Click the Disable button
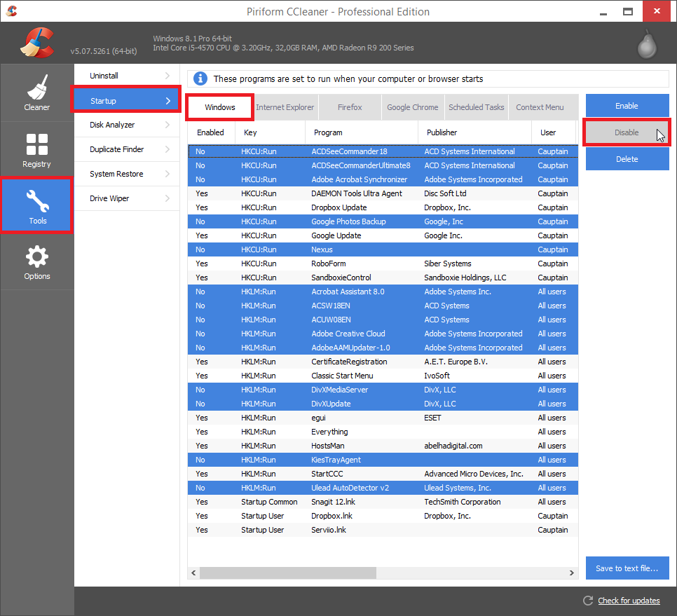Screen dimensions: 677x616 627,132
